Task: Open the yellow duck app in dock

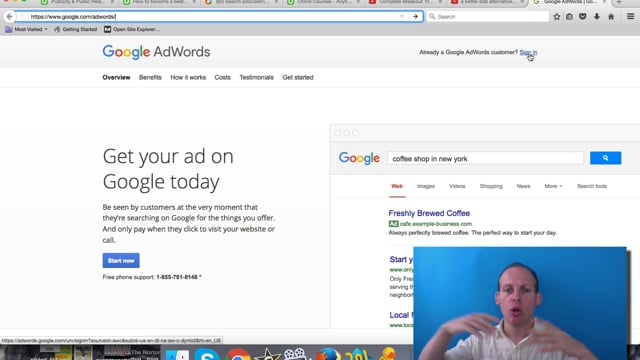Action: click(387, 353)
